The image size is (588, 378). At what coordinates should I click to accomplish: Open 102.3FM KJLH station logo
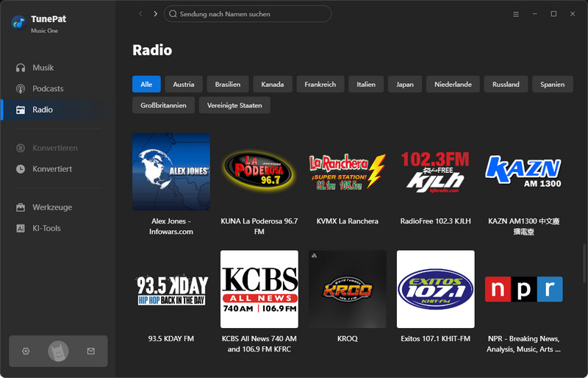point(435,171)
